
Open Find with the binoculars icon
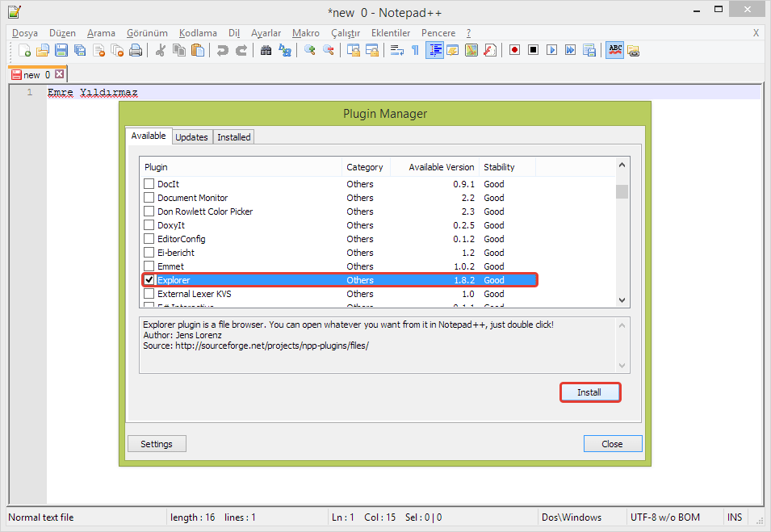point(266,50)
